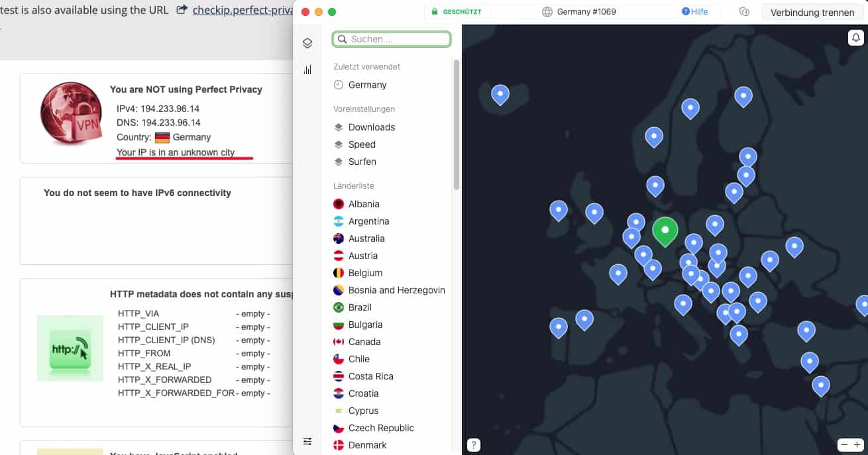Click the France map pin
Image resolution: width=868 pixels, height=455 pixels.
pyautogui.click(x=618, y=273)
